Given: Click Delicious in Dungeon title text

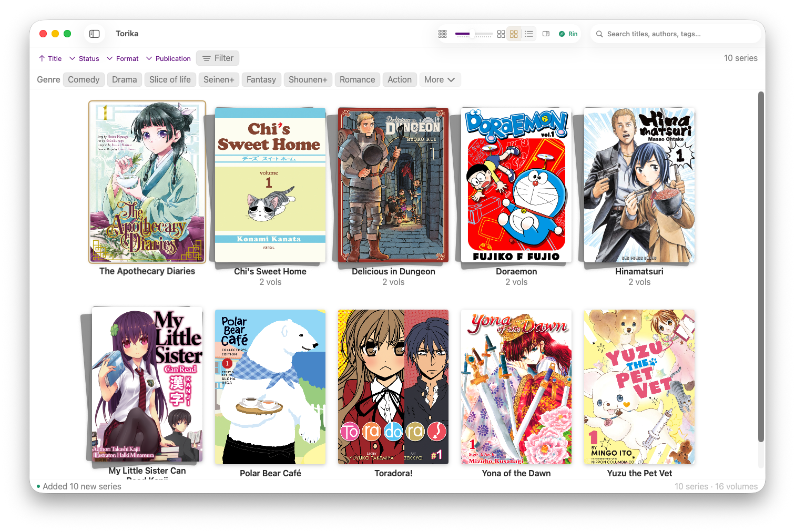Looking at the screenshot, I should point(393,272).
